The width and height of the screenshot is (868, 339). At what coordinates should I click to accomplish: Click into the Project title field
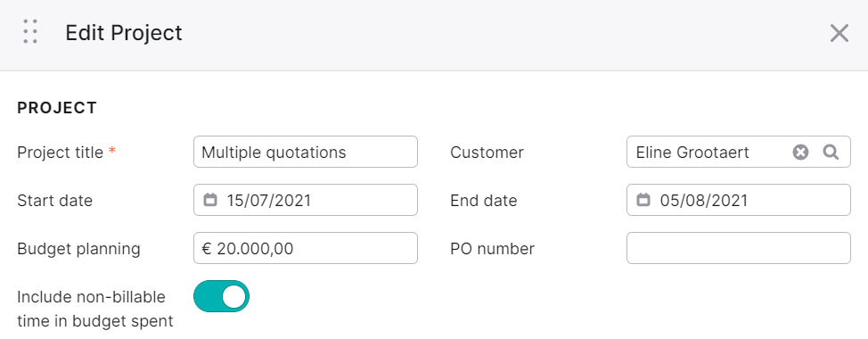306,152
